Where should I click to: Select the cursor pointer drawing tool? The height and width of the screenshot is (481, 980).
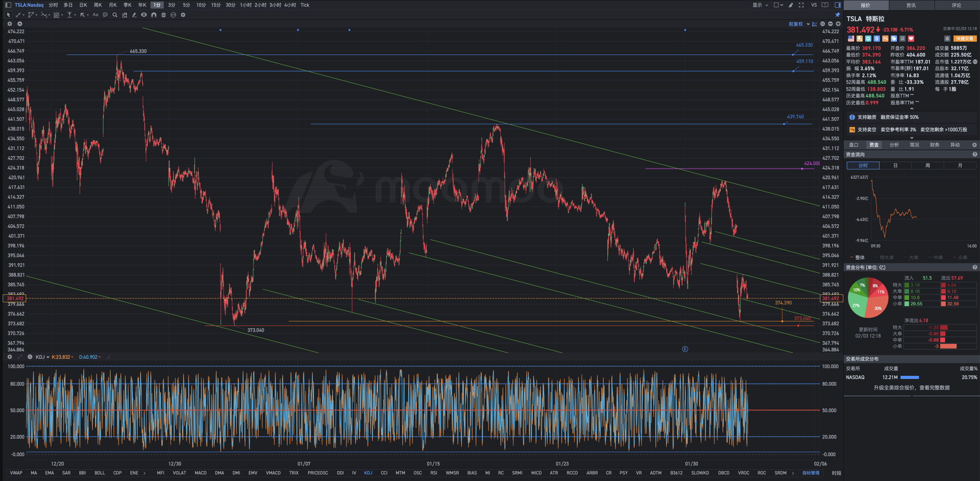point(8,15)
